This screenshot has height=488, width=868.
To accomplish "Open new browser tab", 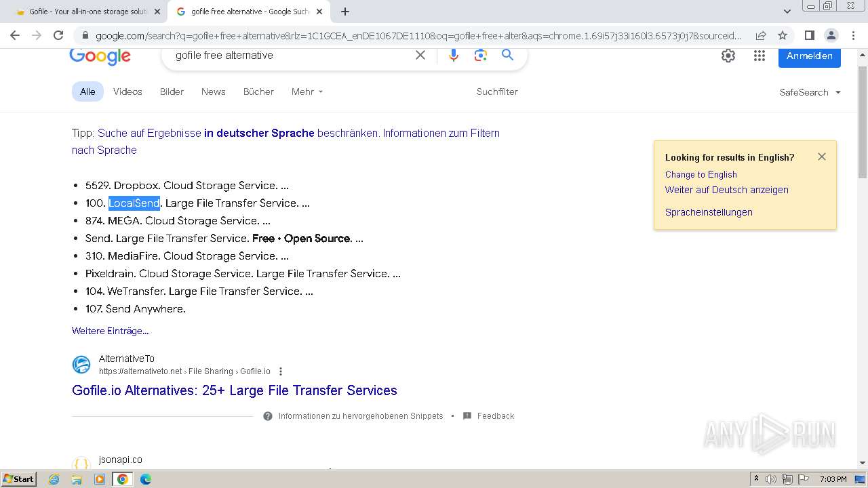I will point(345,12).
